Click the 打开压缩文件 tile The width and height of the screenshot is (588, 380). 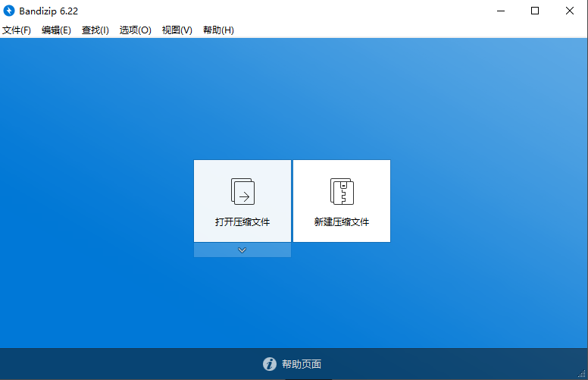click(242, 201)
